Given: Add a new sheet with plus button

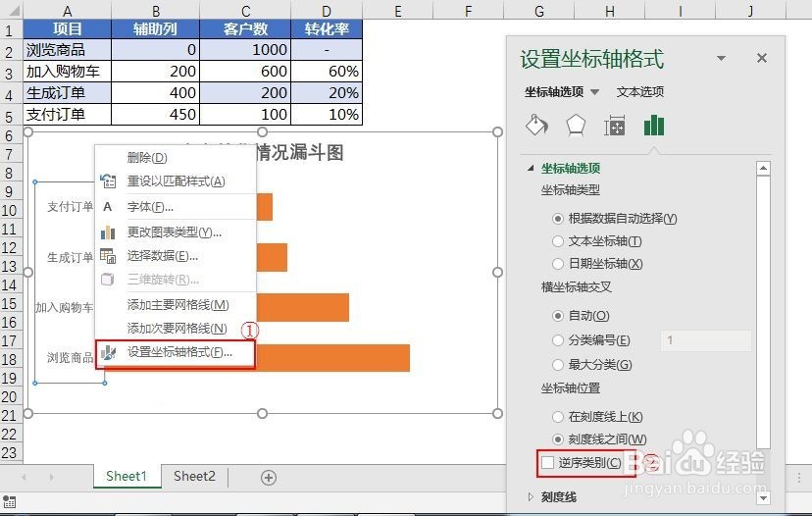Looking at the screenshot, I should 269,477.
